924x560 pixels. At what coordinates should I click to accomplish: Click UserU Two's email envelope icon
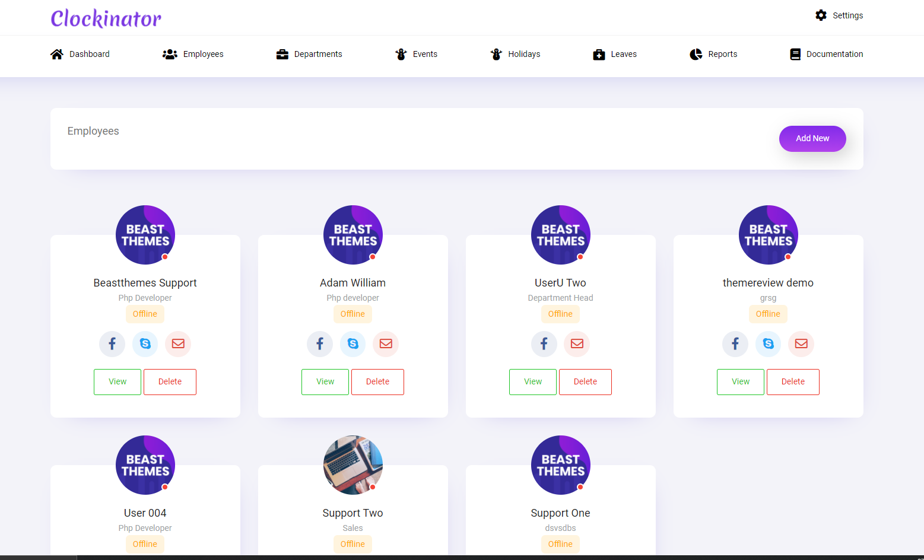pyautogui.click(x=577, y=343)
